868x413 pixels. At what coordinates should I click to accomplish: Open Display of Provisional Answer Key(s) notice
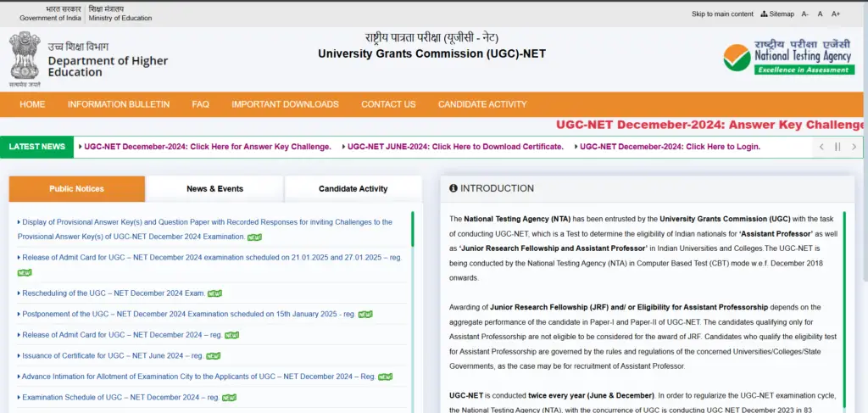point(205,229)
